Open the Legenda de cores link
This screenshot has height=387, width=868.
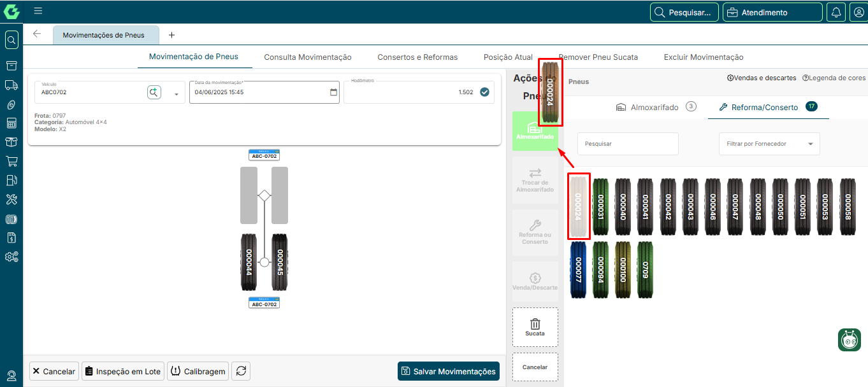click(834, 78)
